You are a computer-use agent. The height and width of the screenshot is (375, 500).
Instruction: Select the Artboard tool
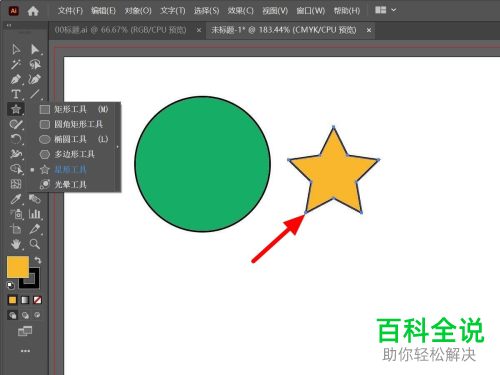16,229
